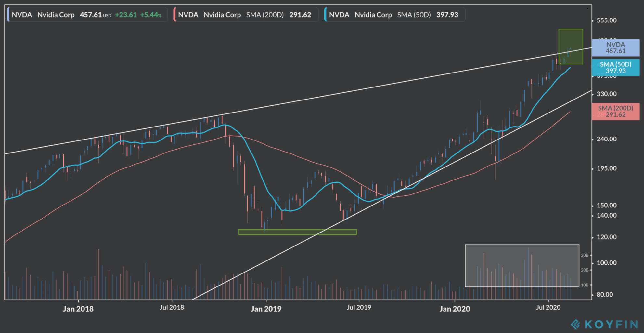Click the 555.00 price axis label
The height and width of the screenshot is (333, 644).
(x=606, y=20)
